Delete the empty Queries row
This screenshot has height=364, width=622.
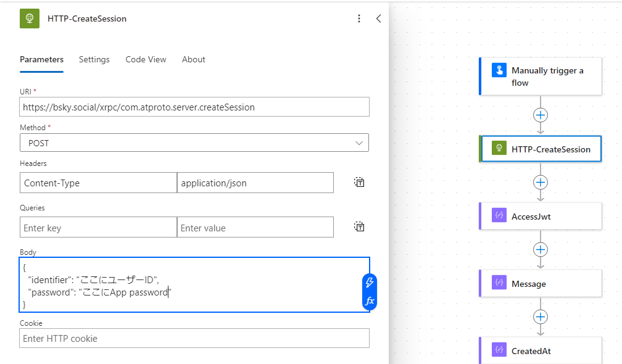359,227
